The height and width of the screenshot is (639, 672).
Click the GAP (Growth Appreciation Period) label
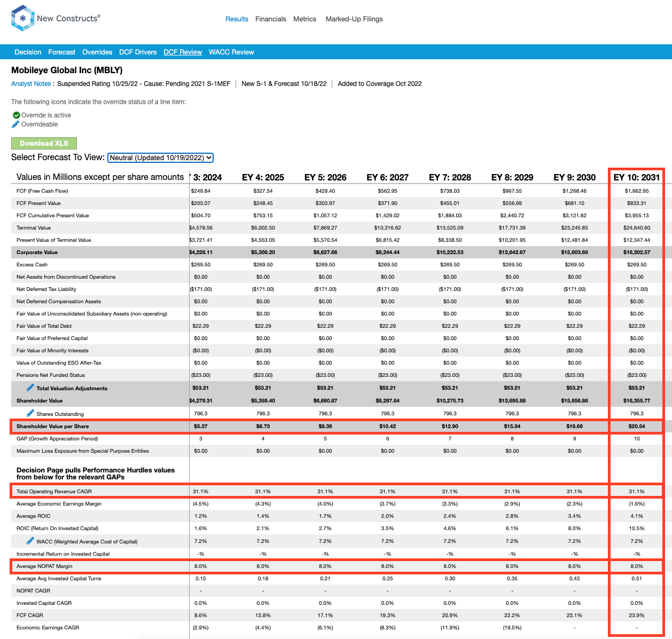(57, 439)
